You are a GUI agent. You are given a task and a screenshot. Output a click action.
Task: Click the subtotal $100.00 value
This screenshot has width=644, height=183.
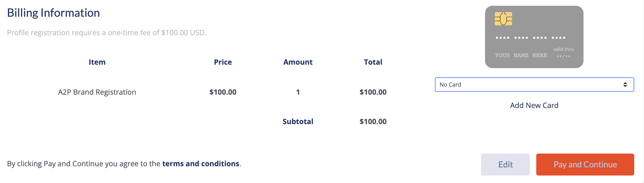(x=373, y=122)
